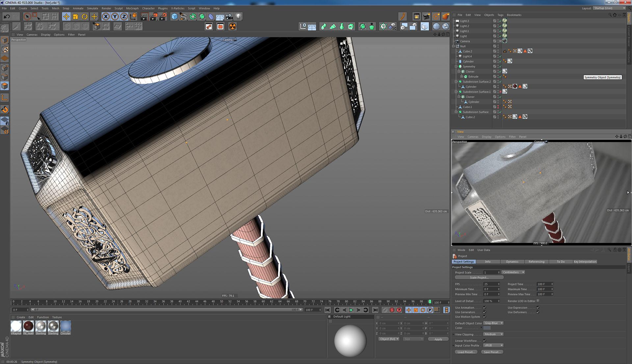Click the Camera object icon
Viewport: 632px width, 364px height.
point(229,16)
